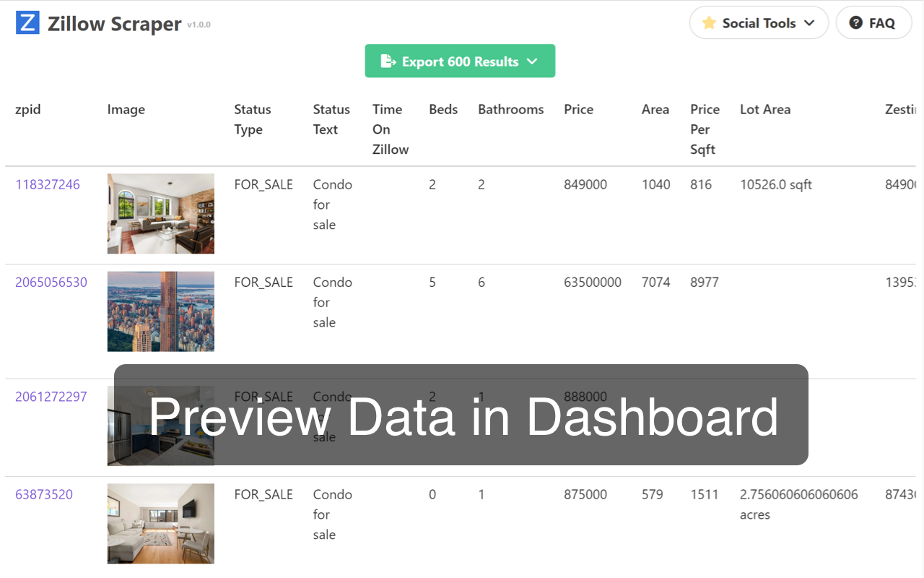Image resolution: width=924 pixels, height=578 pixels.
Task: Click the Time On Zillow column header
Action: click(x=391, y=129)
